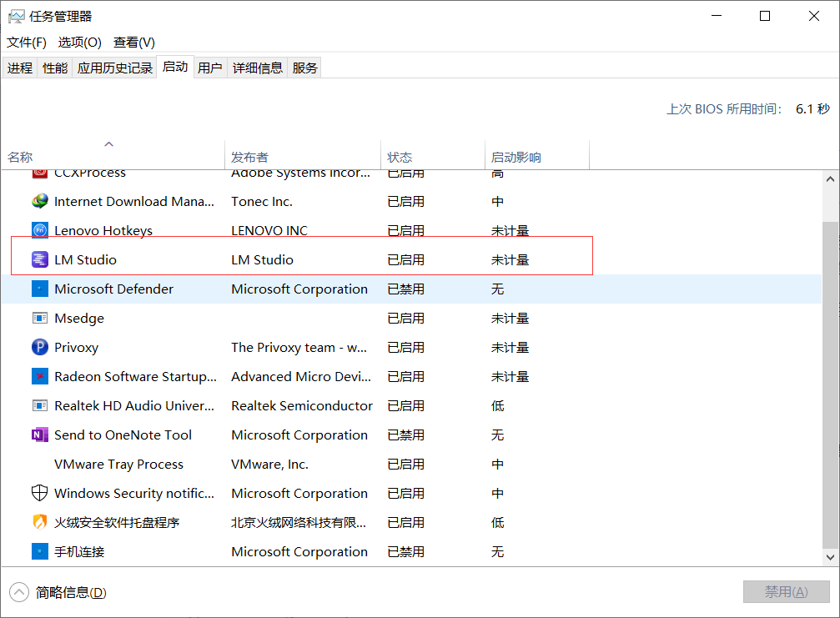840x618 pixels.
Task: Select the Microsoft Defender entry name
Action: 113,289
